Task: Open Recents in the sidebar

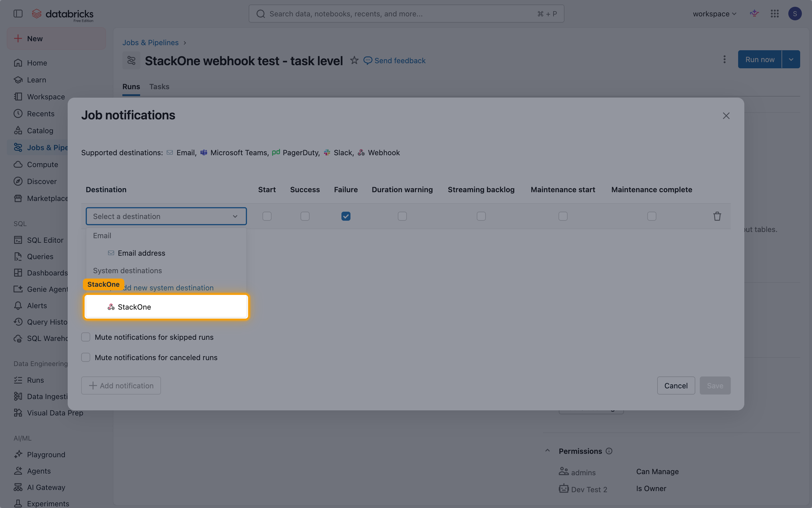Action: click(x=41, y=113)
